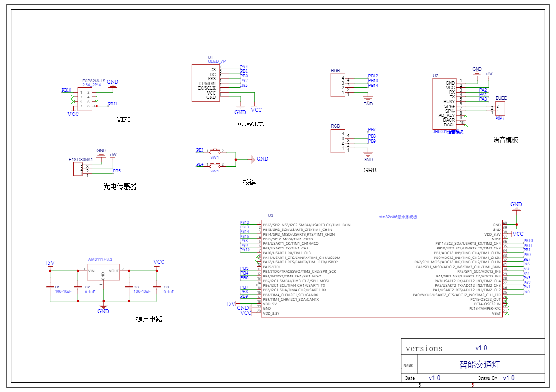
Task: Click the NAME field label
Action: [408, 366]
